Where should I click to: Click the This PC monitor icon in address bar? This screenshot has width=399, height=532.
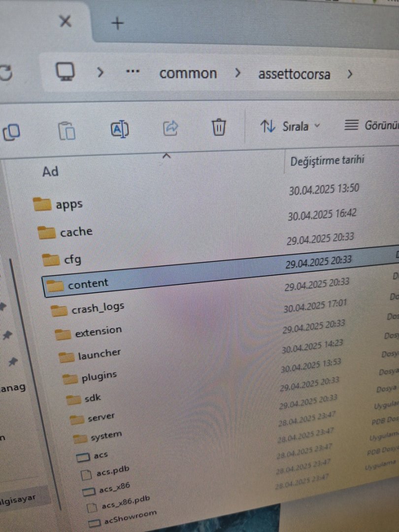pyautogui.click(x=65, y=71)
